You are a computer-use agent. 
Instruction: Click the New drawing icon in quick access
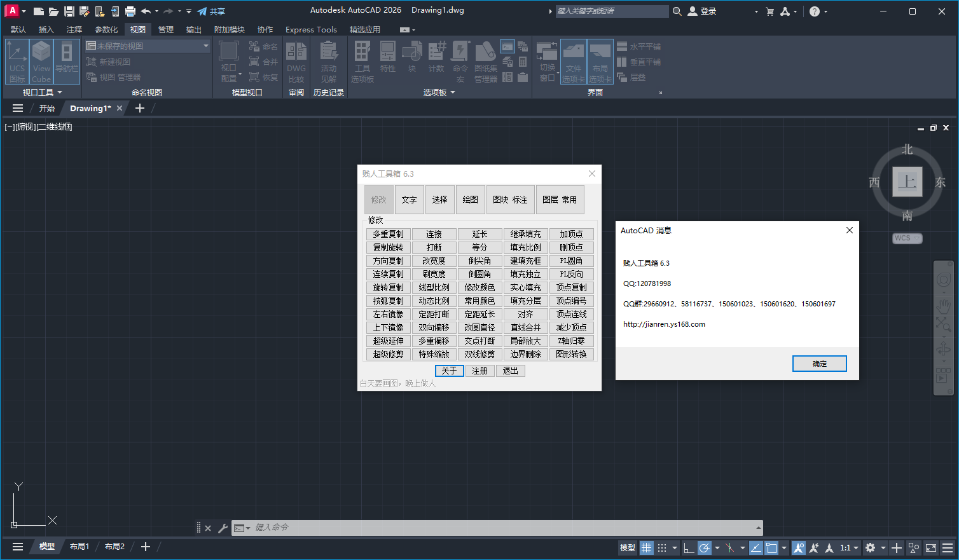(x=39, y=11)
